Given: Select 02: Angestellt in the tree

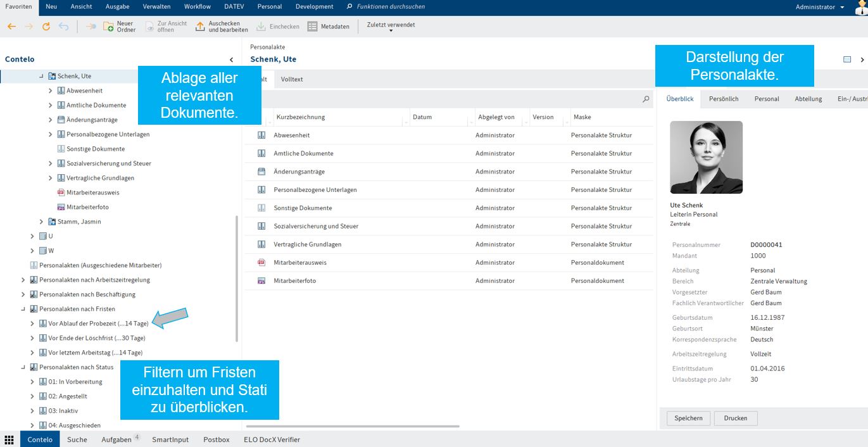Looking at the screenshot, I should click(x=68, y=396).
